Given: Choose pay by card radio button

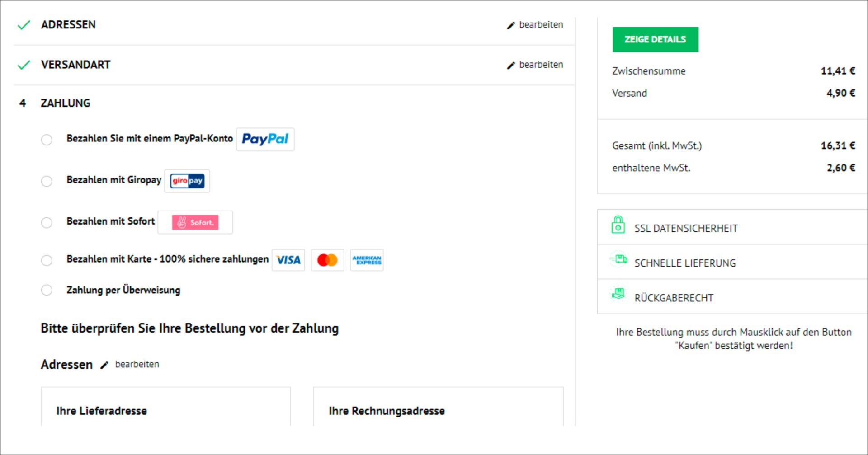Looking at the screenshot, I should [x=47, y=260].
